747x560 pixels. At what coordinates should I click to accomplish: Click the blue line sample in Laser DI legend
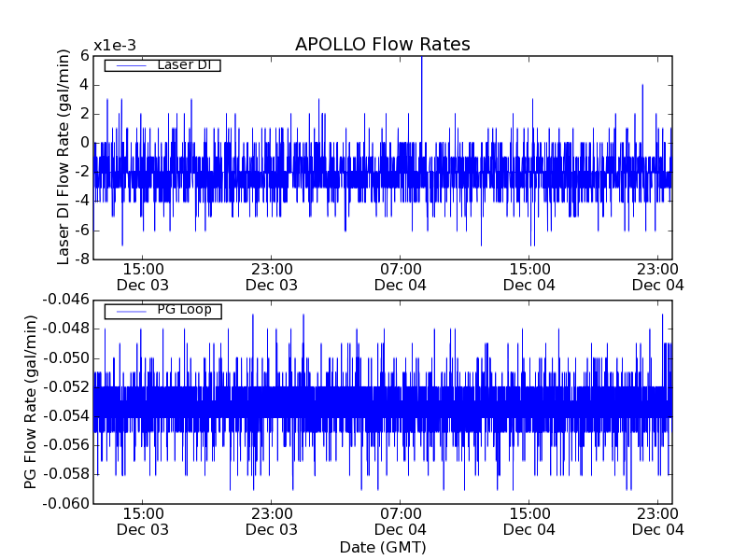(x=130, y=65)
